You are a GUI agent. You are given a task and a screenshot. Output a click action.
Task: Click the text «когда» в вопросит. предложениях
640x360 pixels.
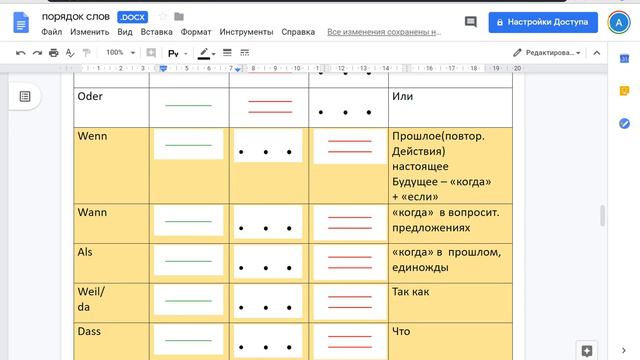446,220
